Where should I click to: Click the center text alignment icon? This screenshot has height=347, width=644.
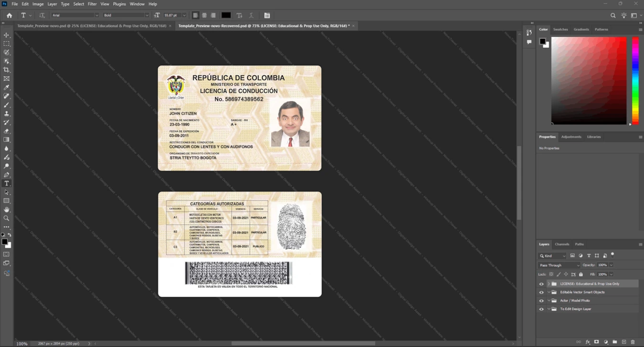[x=204, y=15]
